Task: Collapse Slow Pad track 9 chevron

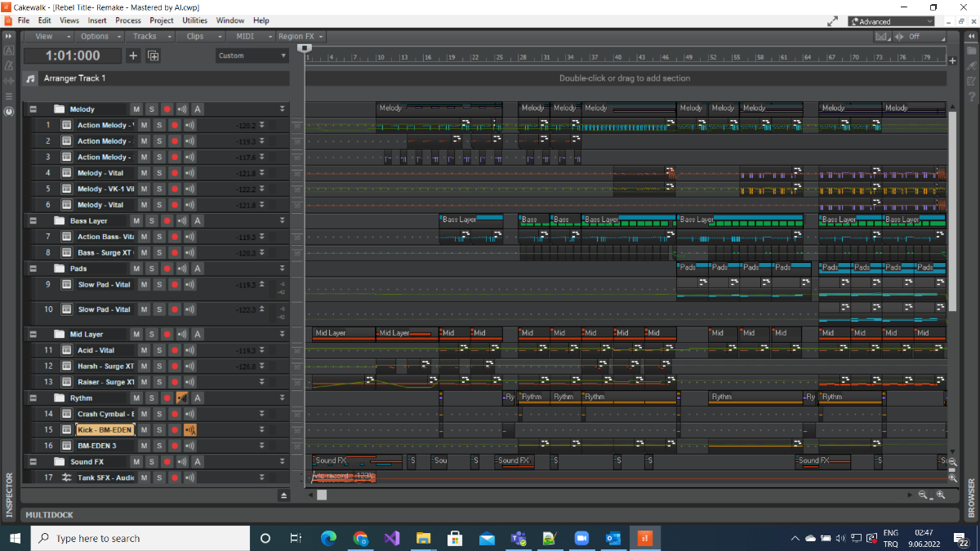Action: coord(261,284)
